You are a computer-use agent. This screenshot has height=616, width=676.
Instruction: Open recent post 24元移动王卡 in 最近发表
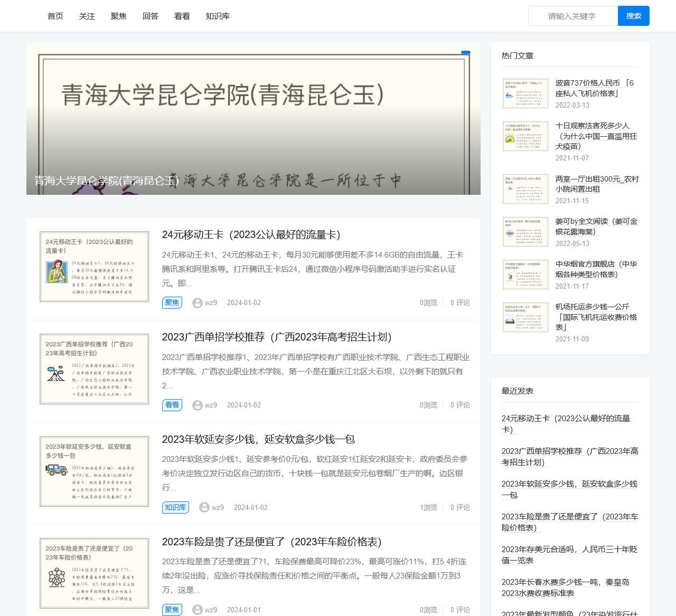[566, 424]
